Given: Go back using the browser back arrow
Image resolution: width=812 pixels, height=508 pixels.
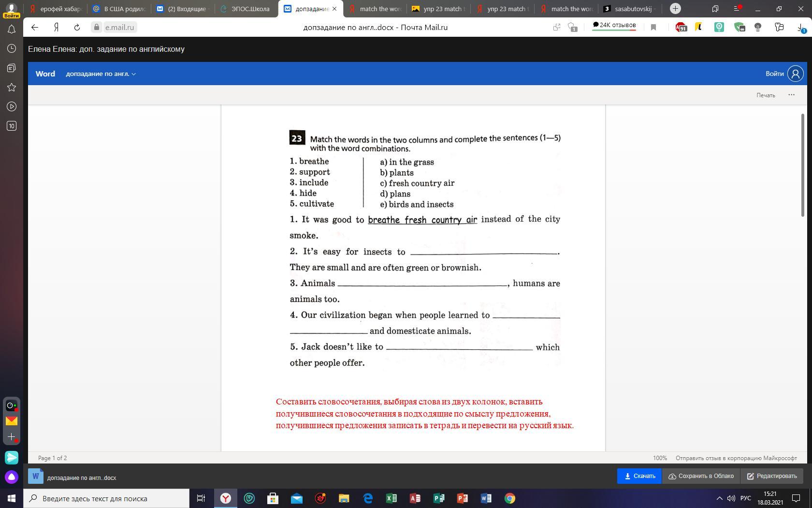Looking at the screenshot, I should tap(35, 28).
